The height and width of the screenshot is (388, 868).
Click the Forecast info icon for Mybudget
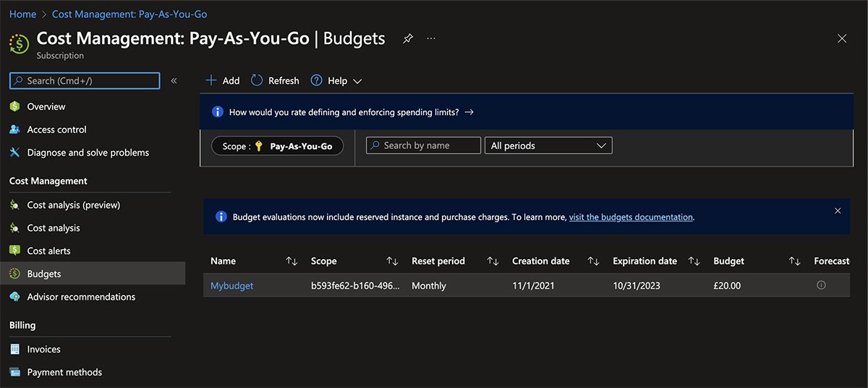[x=821, y=285]
